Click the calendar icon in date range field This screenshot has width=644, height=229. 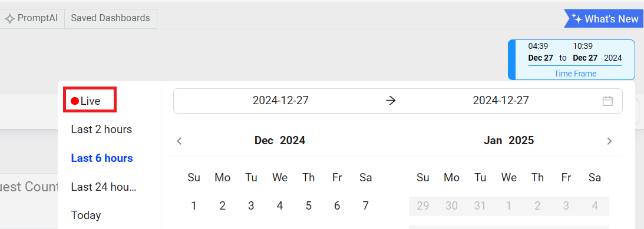click(x=607, y=101)
